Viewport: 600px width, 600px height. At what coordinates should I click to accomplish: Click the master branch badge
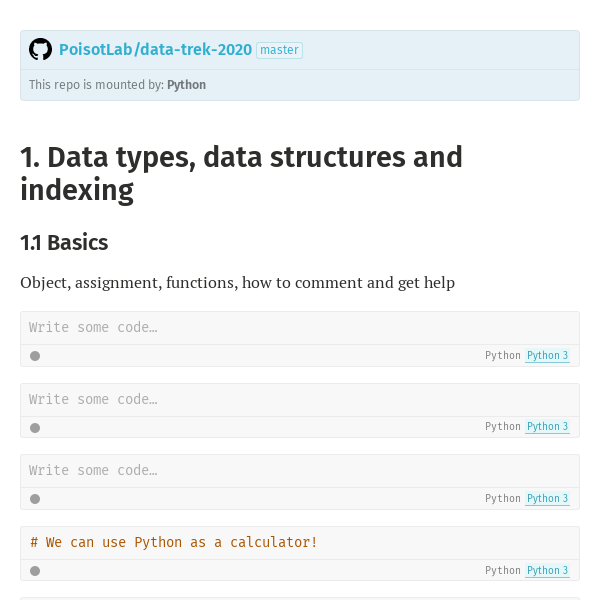[279, 50]
